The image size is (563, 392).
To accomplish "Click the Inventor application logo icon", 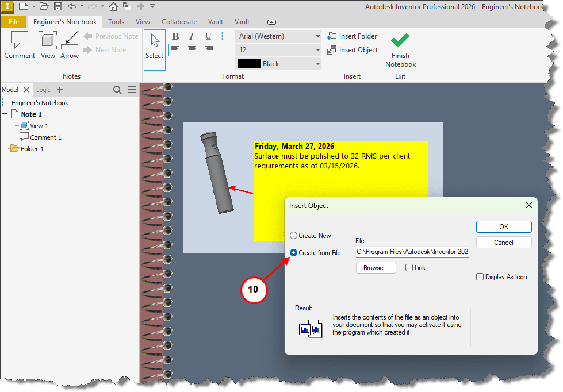I will click(x=7, y=6).
